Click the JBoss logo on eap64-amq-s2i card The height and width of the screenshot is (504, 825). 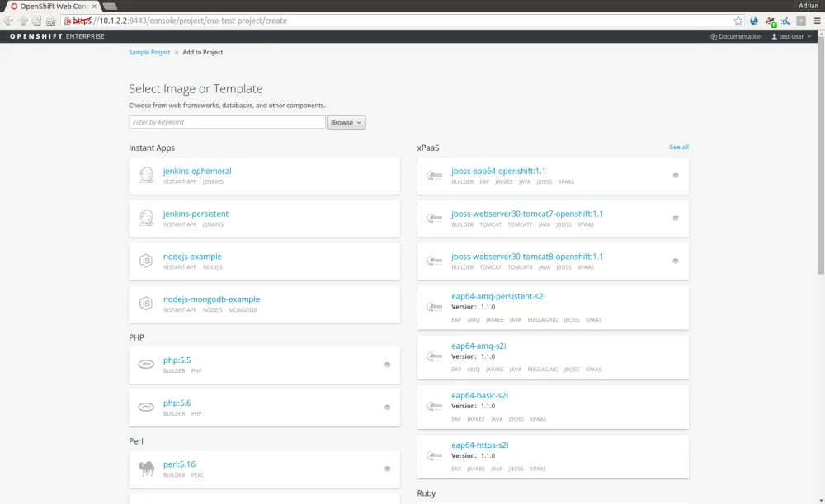(435, 356)
